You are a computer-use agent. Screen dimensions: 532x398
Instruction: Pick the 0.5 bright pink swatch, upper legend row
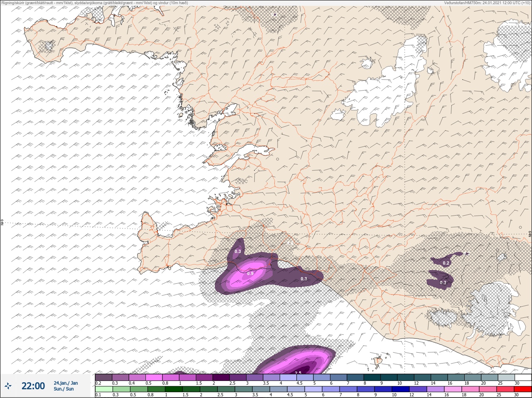point(154,377)
